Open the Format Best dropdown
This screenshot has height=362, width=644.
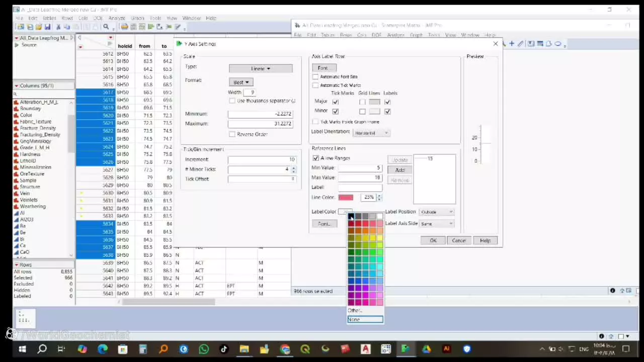point(241,82)
